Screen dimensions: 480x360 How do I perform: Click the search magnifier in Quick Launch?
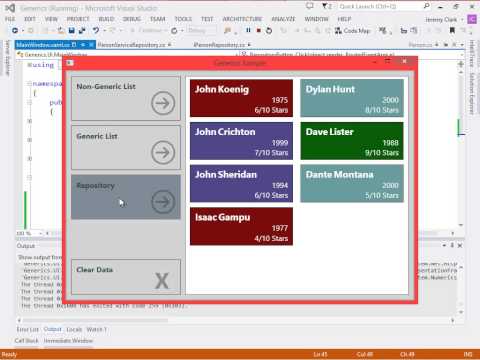(427, 6)
